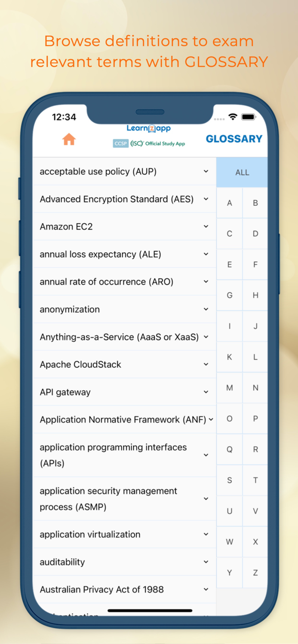Jump to terms starting with Z
This screenshot has width=298, height=644.
pyautogui.click(x=255, y=572)
